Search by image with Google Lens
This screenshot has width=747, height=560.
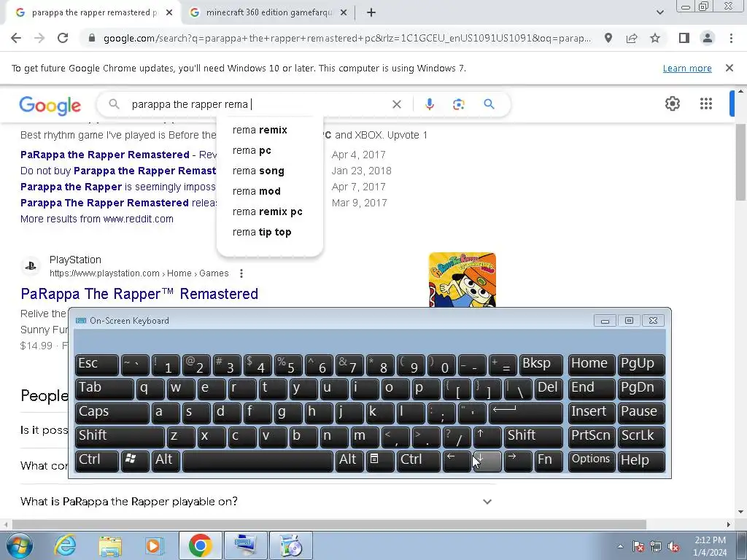tap(458, 104)
